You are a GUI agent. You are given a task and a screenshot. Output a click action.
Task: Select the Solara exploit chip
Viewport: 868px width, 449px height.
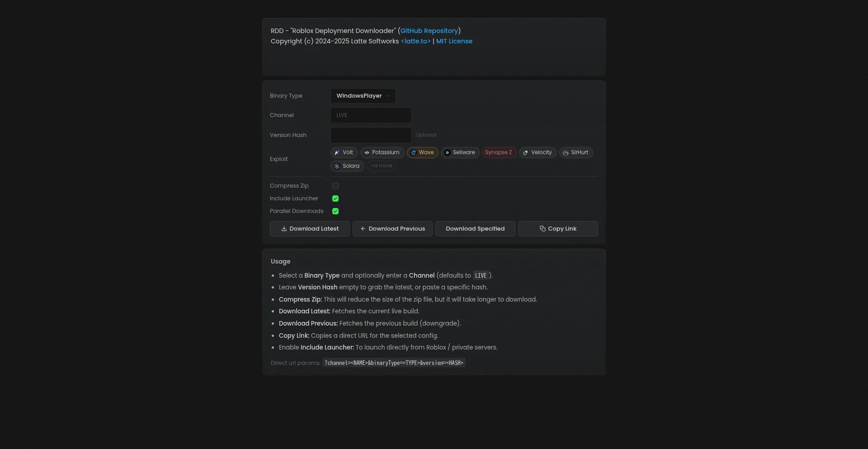[347, 166]
